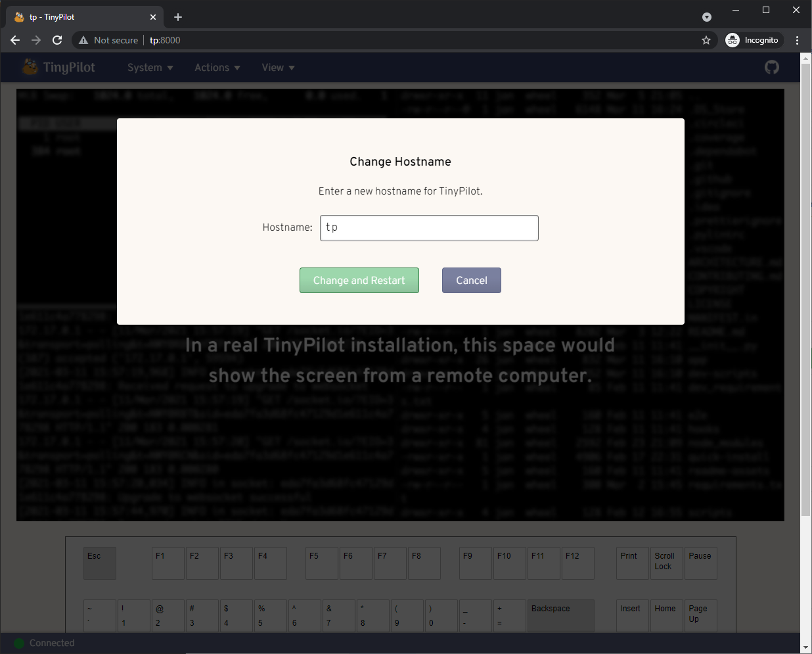812x654 pixels.
Task: Click the browser back arrow
Action: (15, 40)
